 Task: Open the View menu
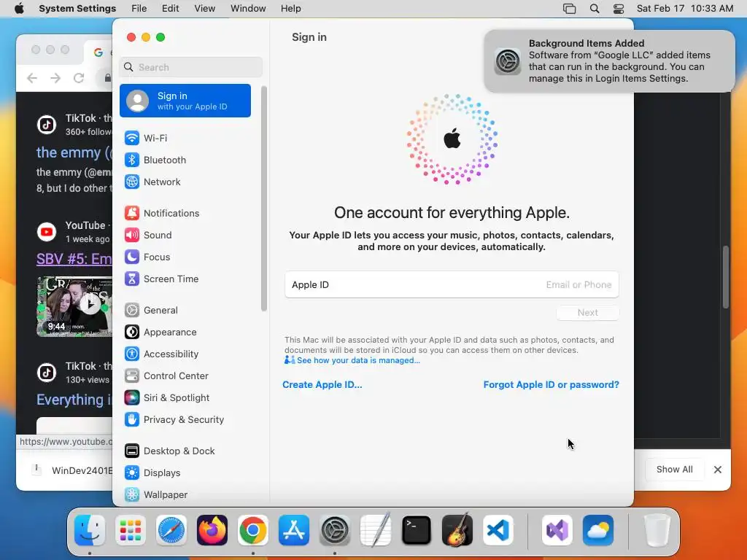coord(205,9)
